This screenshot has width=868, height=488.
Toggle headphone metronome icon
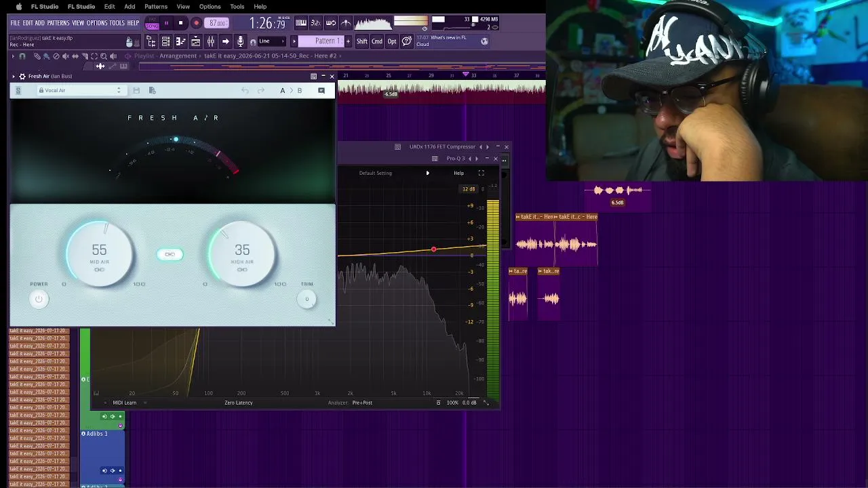pyautogui.click(x=253, y=42)
